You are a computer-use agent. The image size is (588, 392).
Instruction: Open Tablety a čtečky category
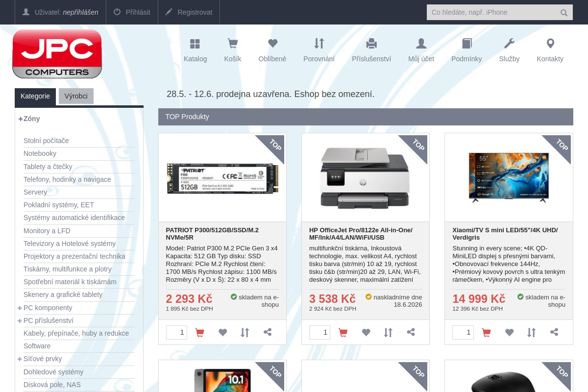tap(48, 167)
